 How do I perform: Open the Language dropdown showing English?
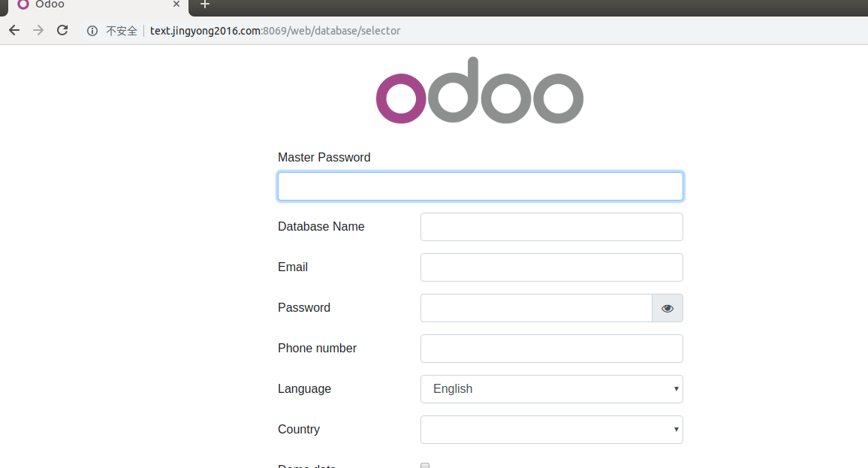click(552, 389)
